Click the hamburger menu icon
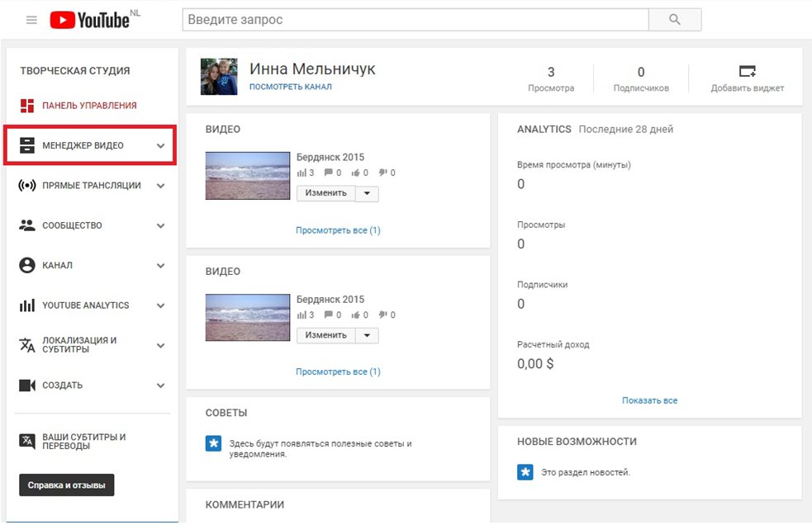 pyautogui.click(x=31, y=20)
